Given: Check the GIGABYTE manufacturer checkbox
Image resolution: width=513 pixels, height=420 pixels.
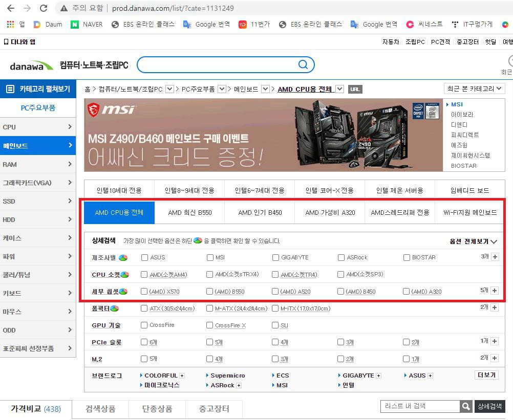Looking at the screenshot, I should click(275, 257).
